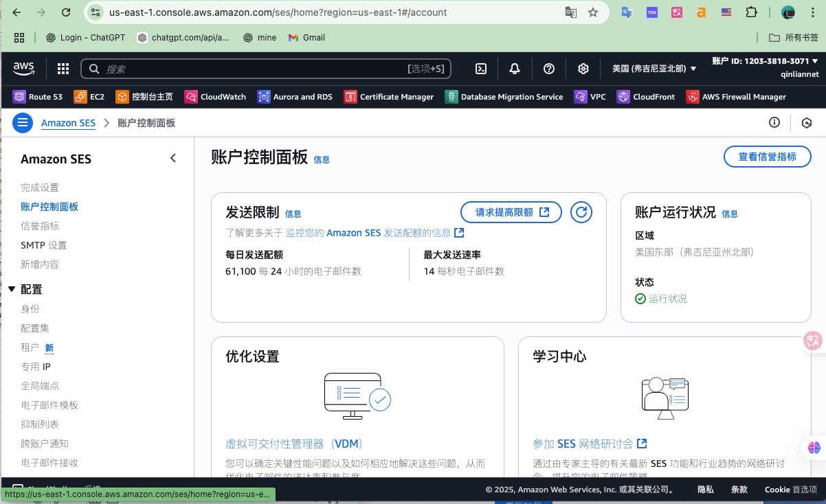Viewport: 826px width, 504px height.
Task: Launch CloudShell from the top navigation bar
Action: point(482,69)
